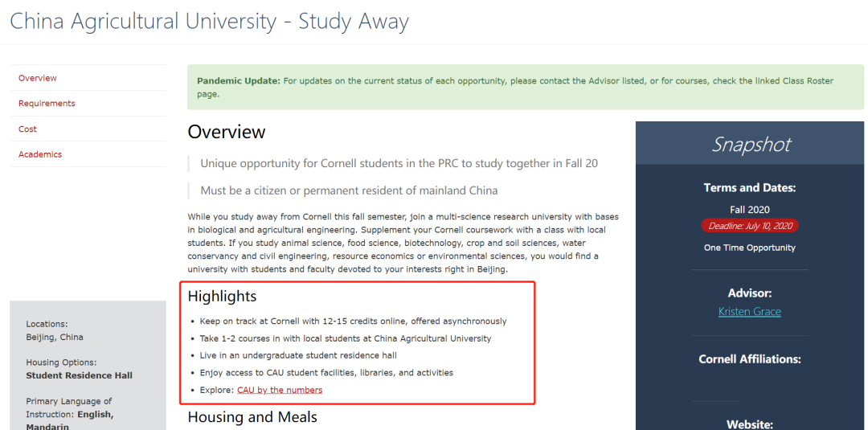Click the "Beijing, China" location text

tap(55, 337)
